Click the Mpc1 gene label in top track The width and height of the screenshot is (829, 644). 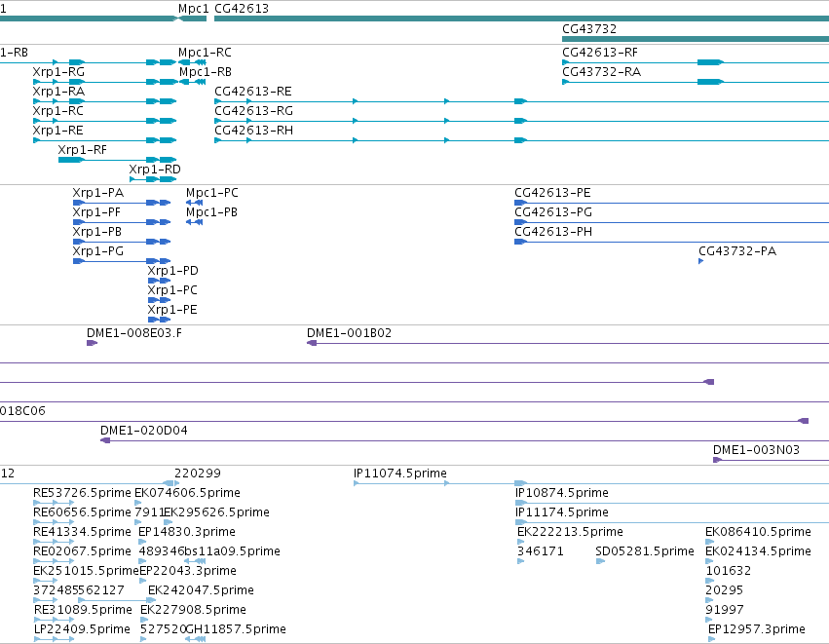193,9
